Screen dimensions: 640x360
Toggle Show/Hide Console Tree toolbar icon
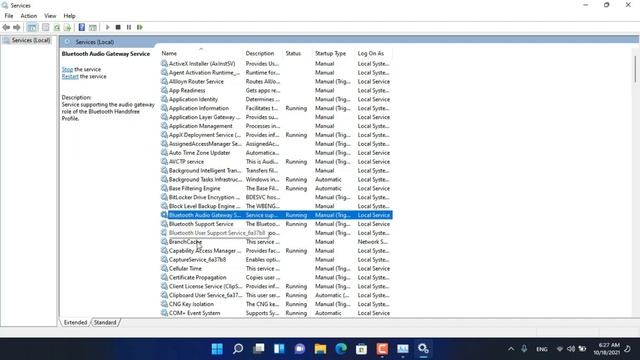pyautogui.click(x=32, y=27)
